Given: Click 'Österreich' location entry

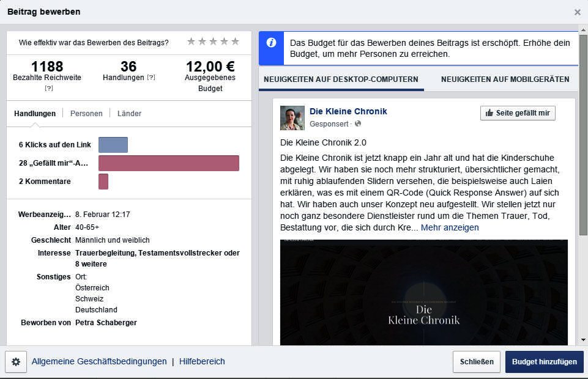Looking at the screenshot, I should (92, 288).
